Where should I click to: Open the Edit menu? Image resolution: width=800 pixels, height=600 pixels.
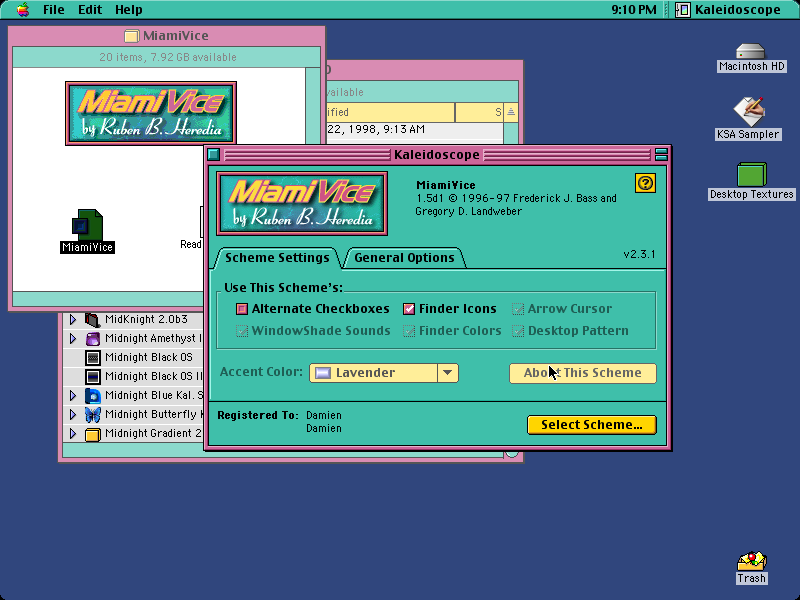(x=90, y=10)
